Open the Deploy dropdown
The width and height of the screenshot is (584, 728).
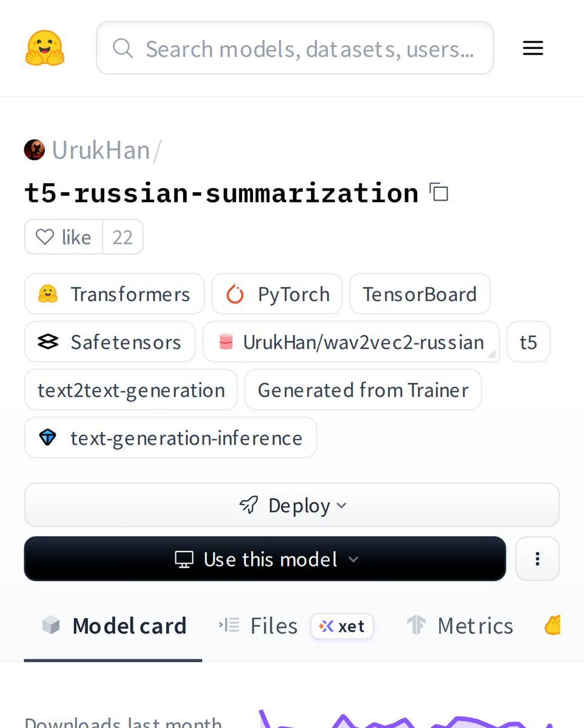tap(292, 504)
